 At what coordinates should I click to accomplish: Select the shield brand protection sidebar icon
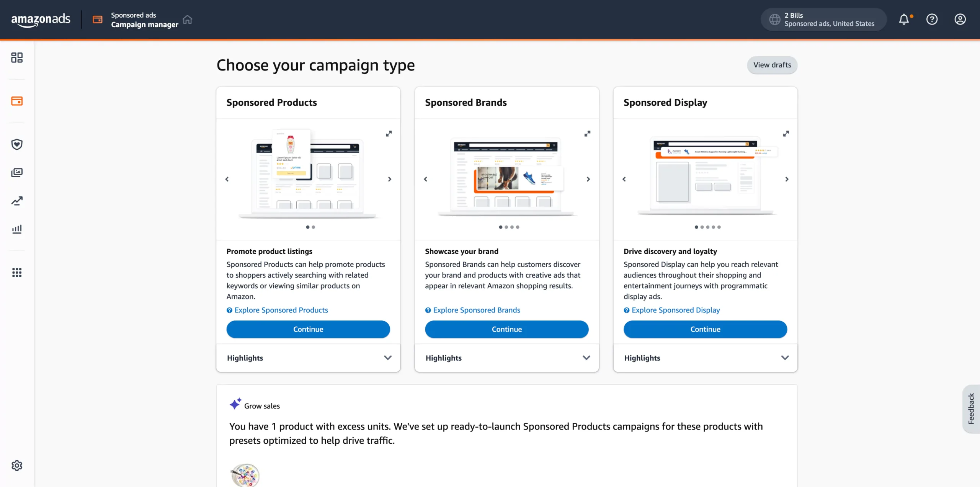point(17,144)
